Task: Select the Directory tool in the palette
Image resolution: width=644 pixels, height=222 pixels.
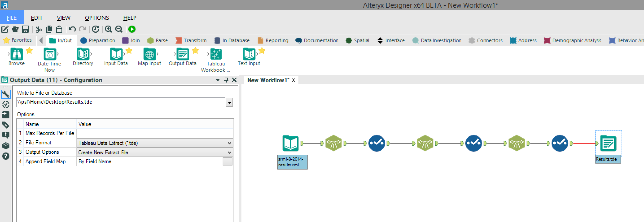Action: click(x=83, y=57)
